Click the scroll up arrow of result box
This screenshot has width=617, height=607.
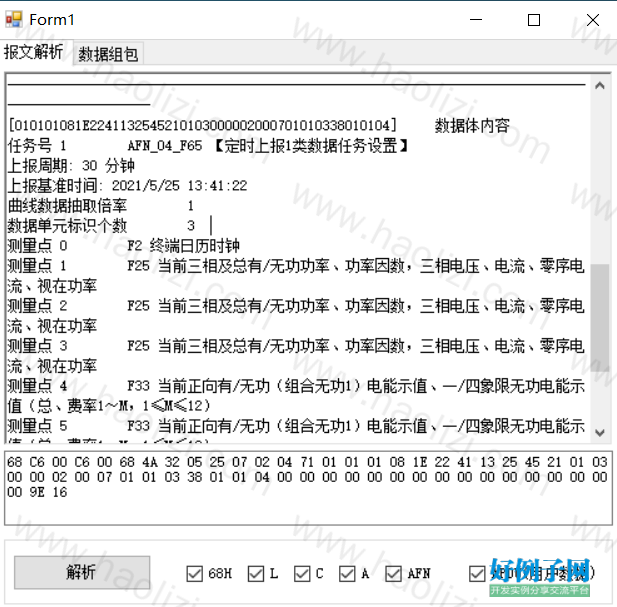(599, 86)
